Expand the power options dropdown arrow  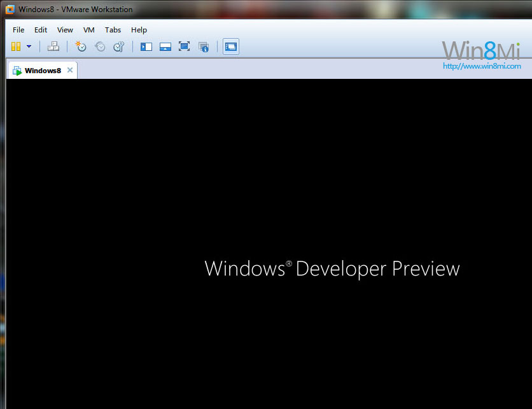click(29, 46)
